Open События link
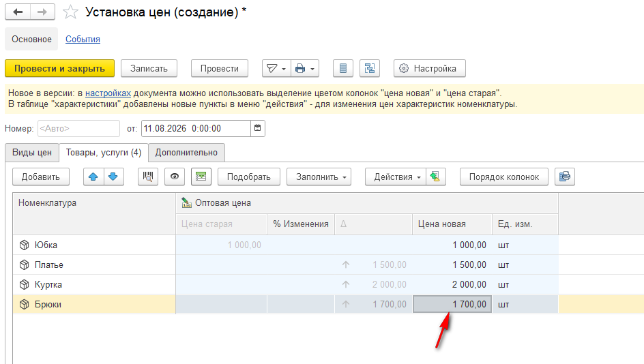644x364 pixels. click(83, 40)
